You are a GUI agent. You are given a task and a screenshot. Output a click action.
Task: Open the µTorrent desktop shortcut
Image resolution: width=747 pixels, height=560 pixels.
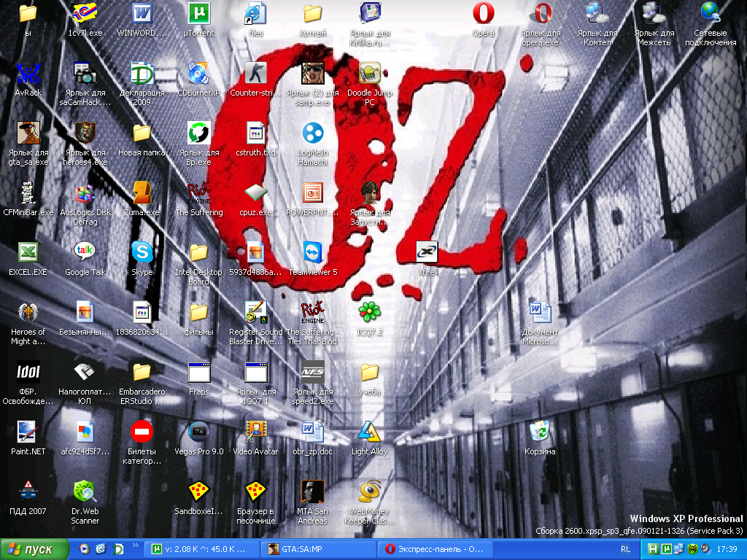(x=198, y=20)
